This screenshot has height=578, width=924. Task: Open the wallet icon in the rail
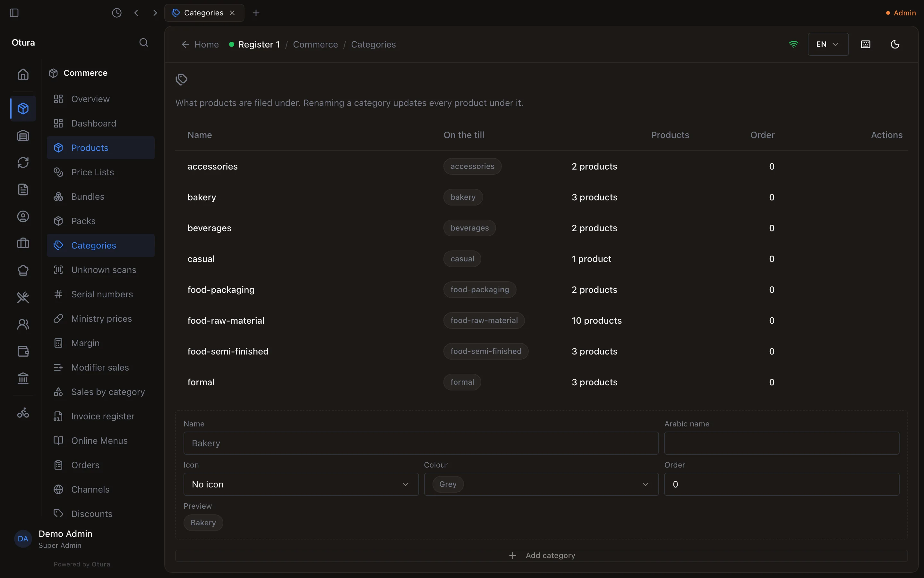click(x=23, y=351)
